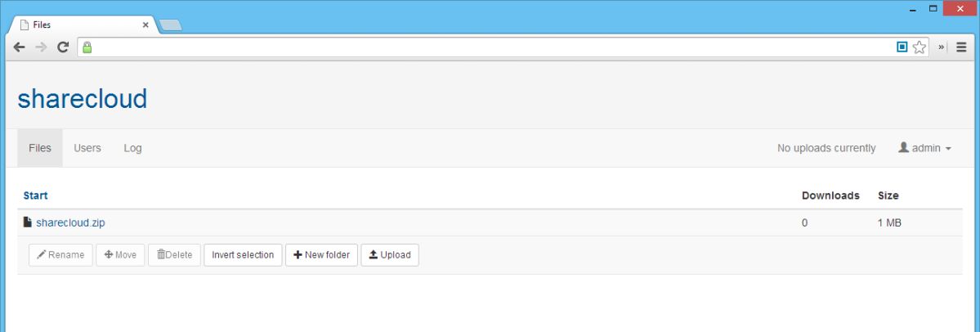Click the No uploads currently status
This screenshot has height=332, width=980.
(826, 148)
